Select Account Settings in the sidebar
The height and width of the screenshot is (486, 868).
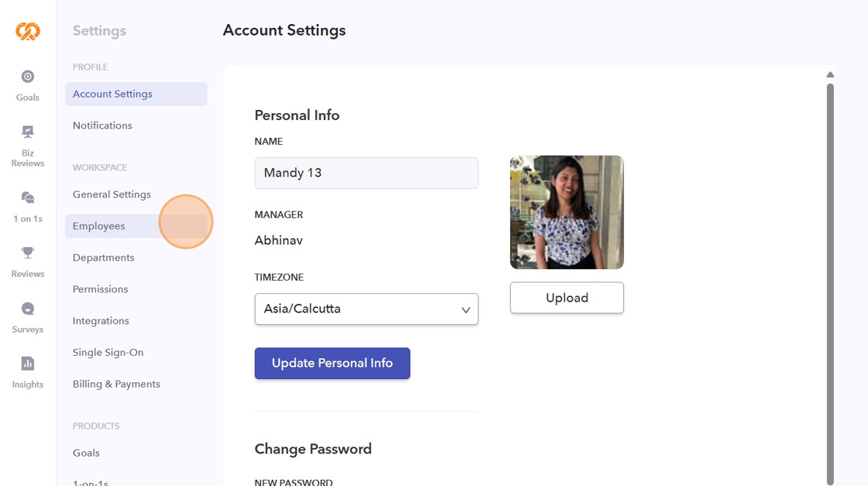113,94
